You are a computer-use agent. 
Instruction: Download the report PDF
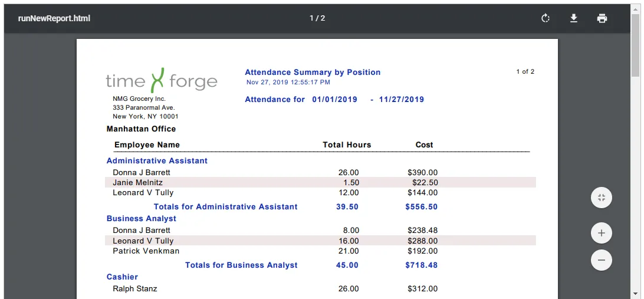[x=574, y=18]
